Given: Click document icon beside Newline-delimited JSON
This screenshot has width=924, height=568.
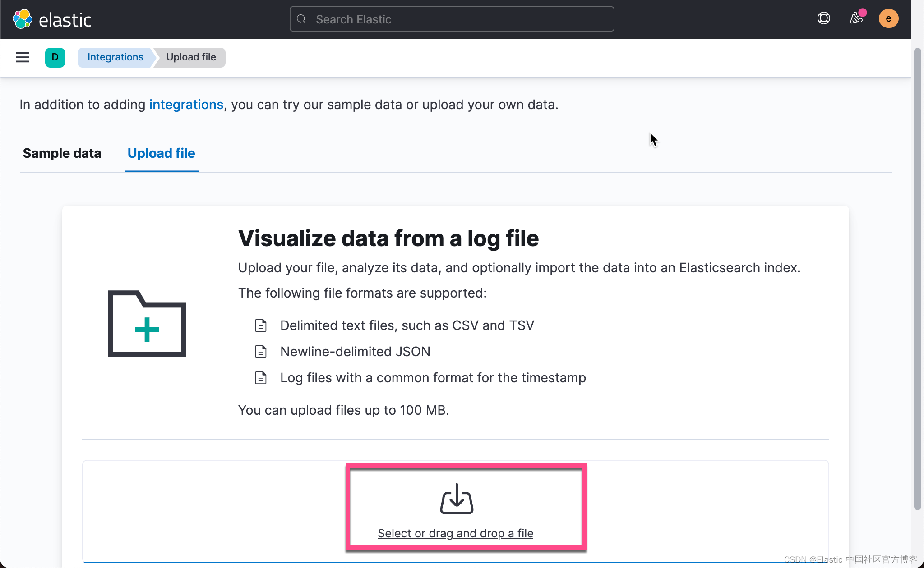Looking at the screenshot, I should tap(261, 352).
